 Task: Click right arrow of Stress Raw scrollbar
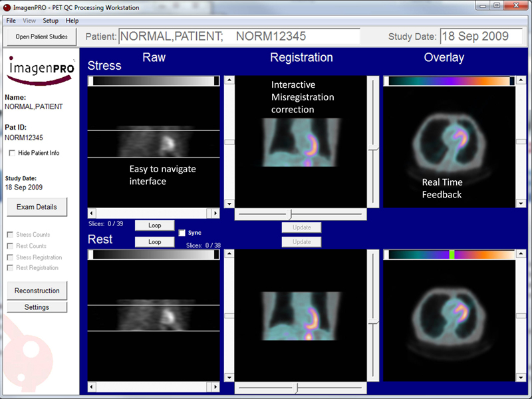[x=215, y=213]
